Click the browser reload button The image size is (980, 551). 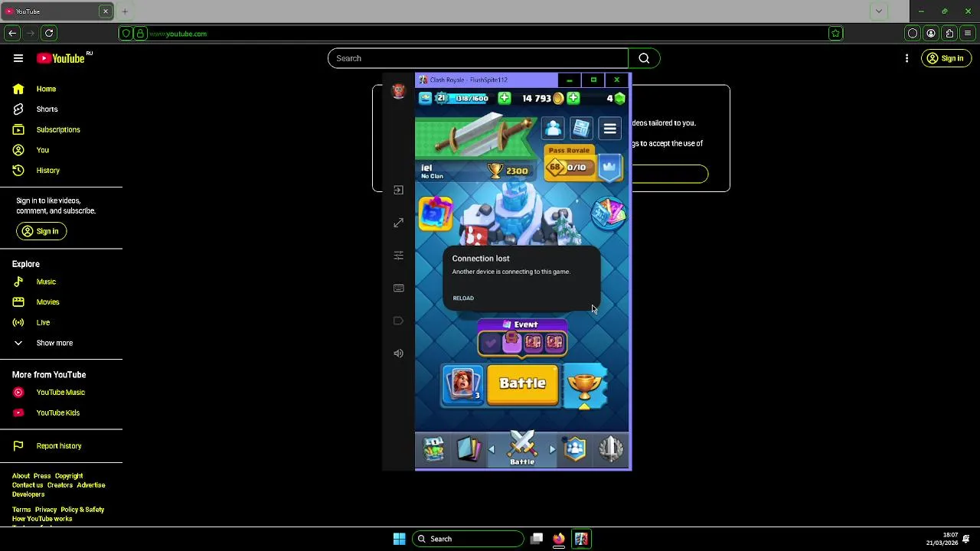pyautogui.click(x=49, y=33)
